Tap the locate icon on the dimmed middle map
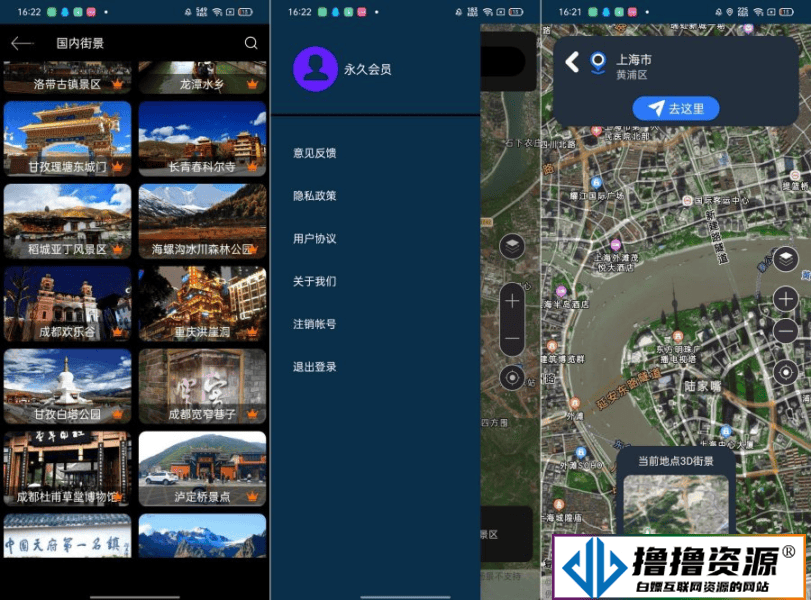Viewport: 811px width, 600px height. 512,379
